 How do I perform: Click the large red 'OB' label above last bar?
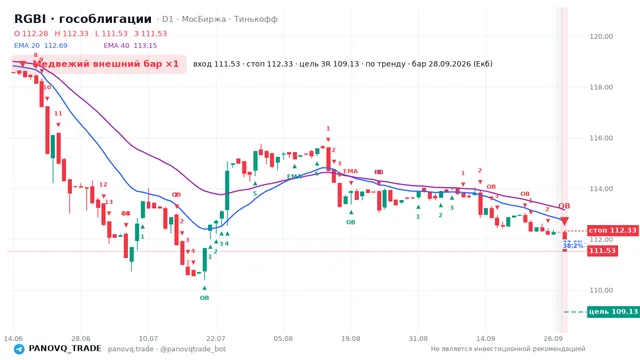click(x=564, y=206)
